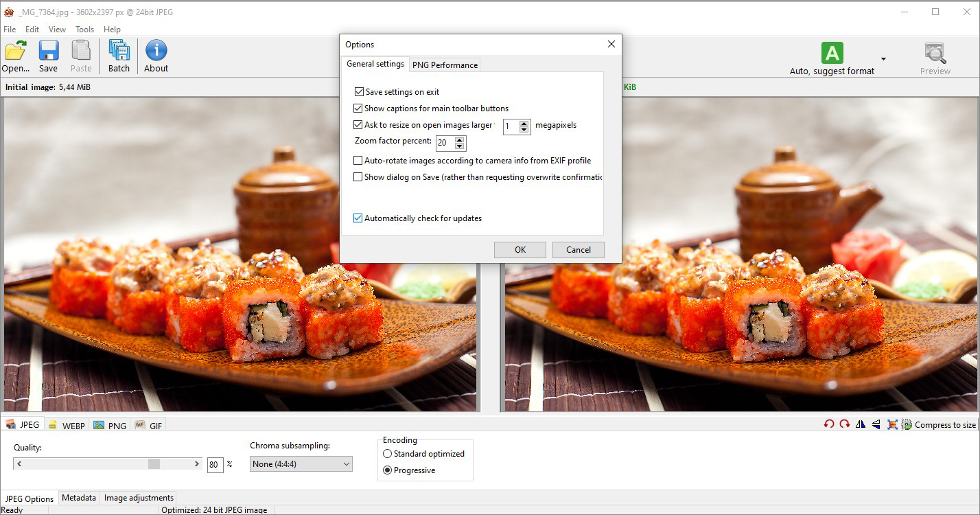Flip image vertically using the icon

click(876, 424)
